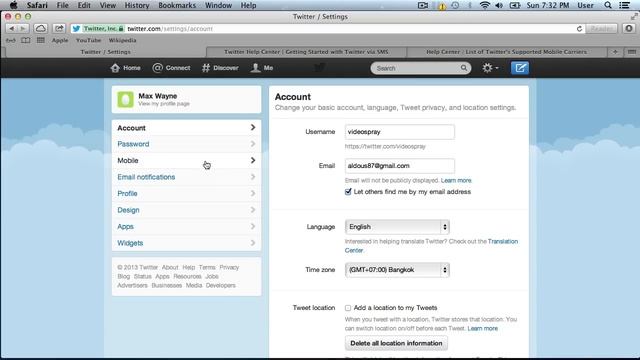Click Safari address bar URL

click(x=170, y=29)
